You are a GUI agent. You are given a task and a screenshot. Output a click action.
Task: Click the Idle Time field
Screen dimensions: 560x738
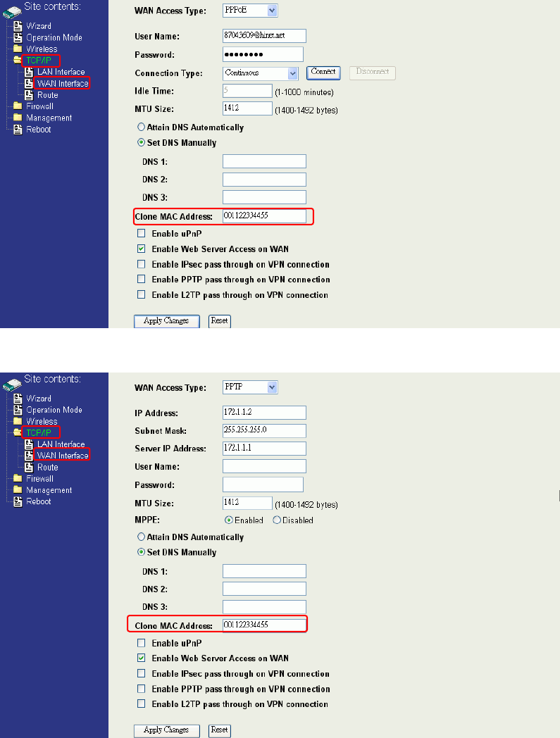tap(247, 91)
